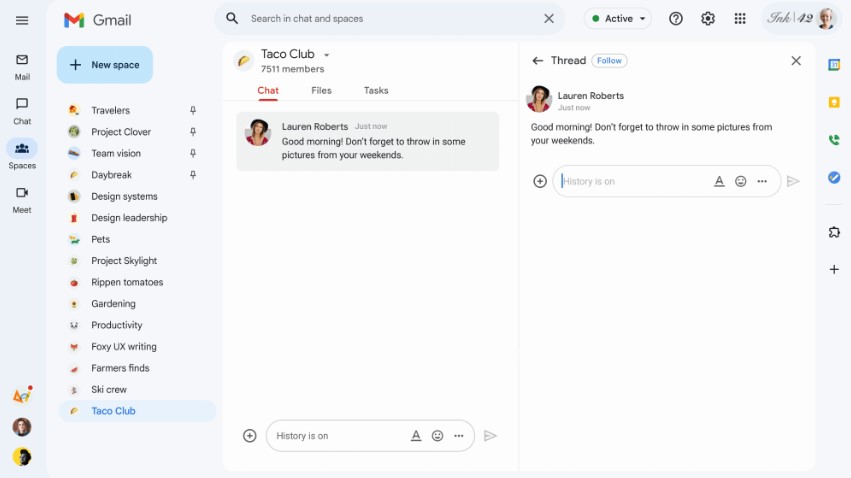Select the Taco Club space
Viewport: 851px width, 478px height.
137,411
